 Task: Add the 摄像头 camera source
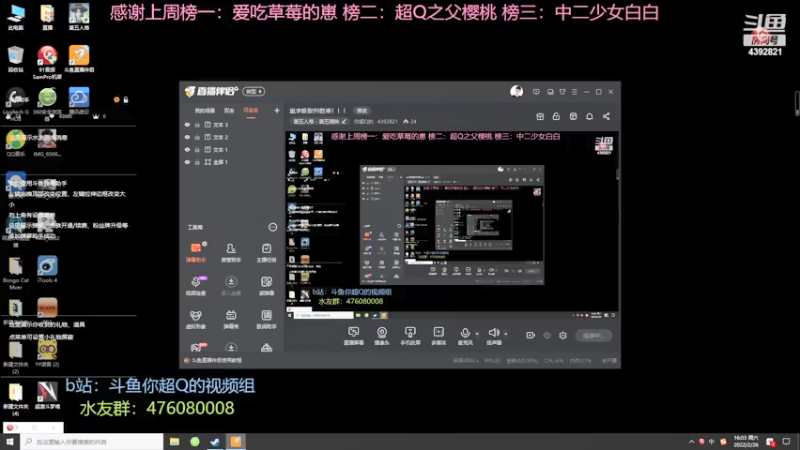pos(382,336)
